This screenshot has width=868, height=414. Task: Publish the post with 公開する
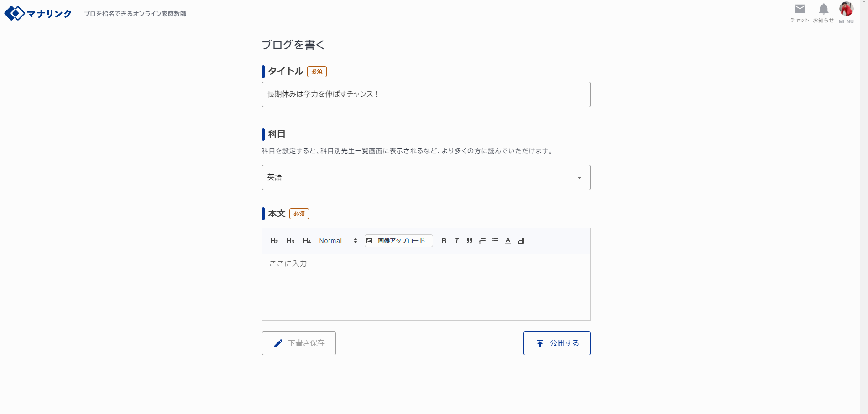557,343
